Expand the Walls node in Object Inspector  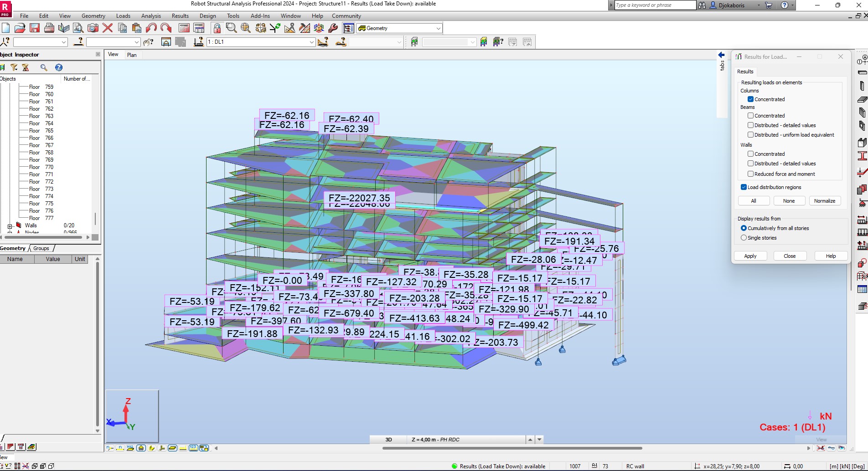tap(10, 225)
